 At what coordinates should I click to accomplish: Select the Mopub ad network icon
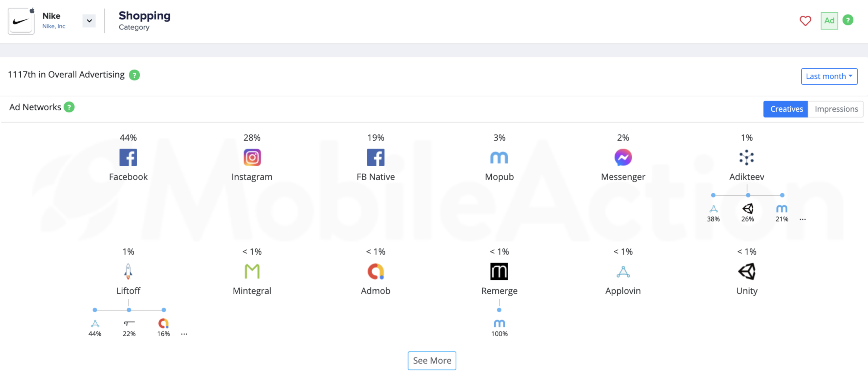[499, 158]
